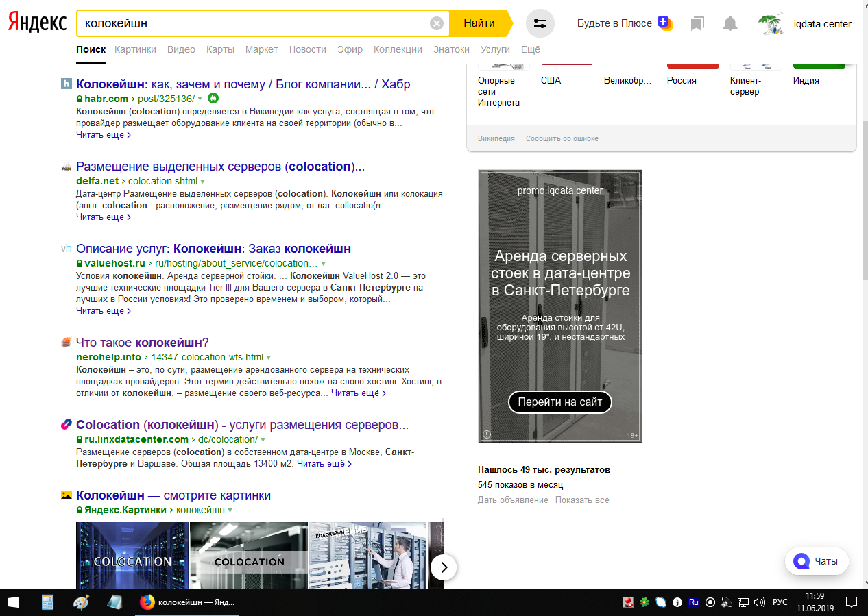868x616 pixels.
Task: Open the grey COLOCATION image thumbnail
Action: tap(249, 555)
